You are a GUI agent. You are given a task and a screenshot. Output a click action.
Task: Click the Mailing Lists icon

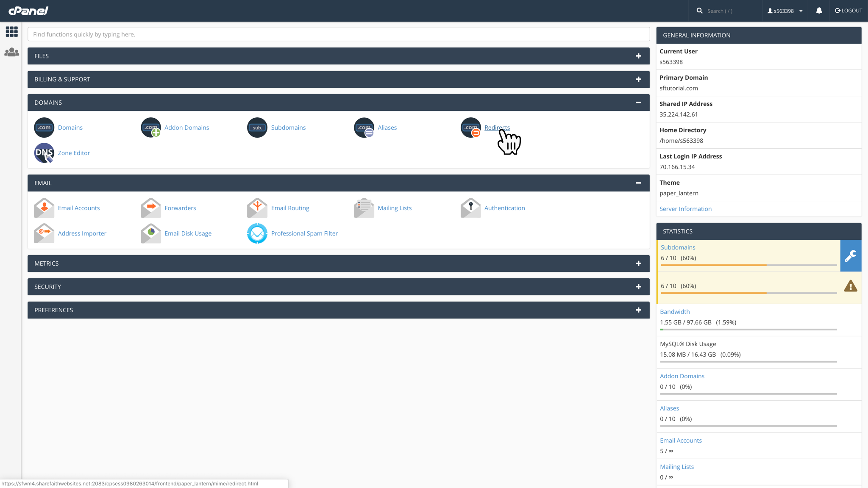(364, 208)
